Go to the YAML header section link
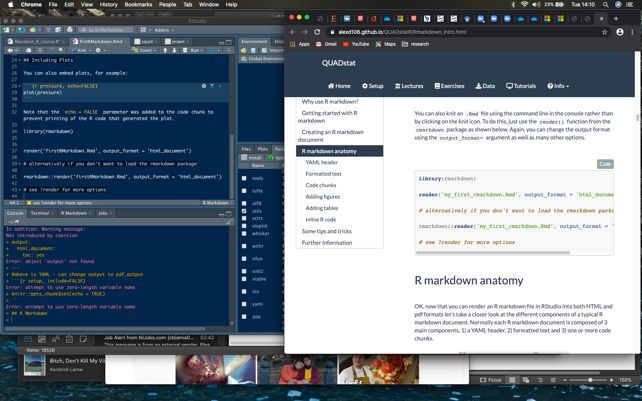The width and height of the screenshot is (642, 401). click(x=321, y=162)
